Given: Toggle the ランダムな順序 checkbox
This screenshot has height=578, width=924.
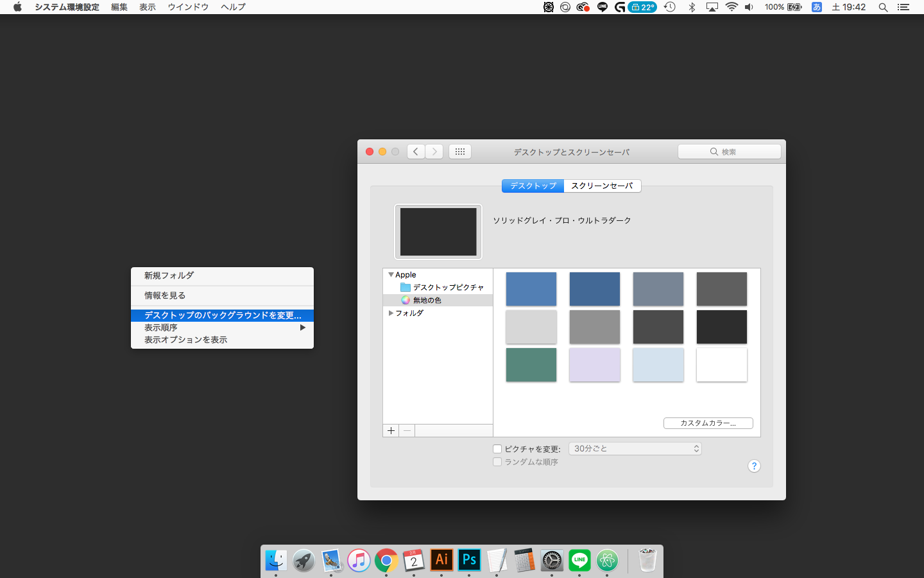Looking at the screenshot, I should (497, 462).
